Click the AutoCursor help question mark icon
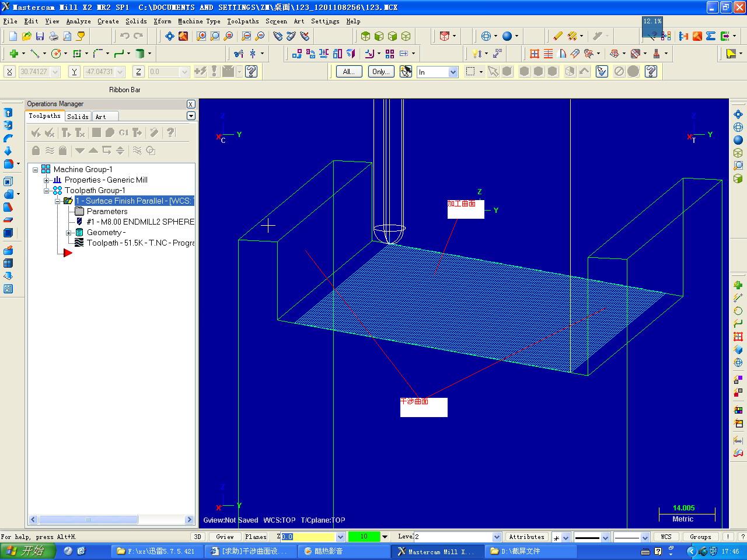747x560 pixels. pyautogui.click(x=251, y=71)
